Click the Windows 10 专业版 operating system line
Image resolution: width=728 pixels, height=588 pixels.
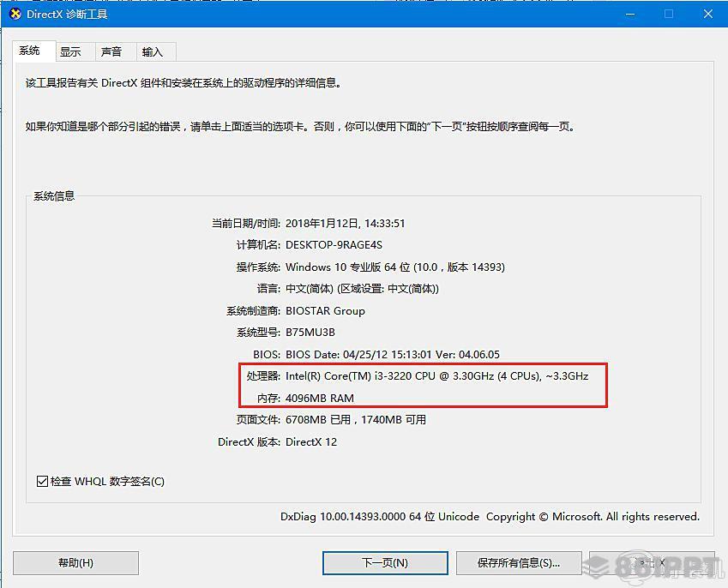coord(395,267)
